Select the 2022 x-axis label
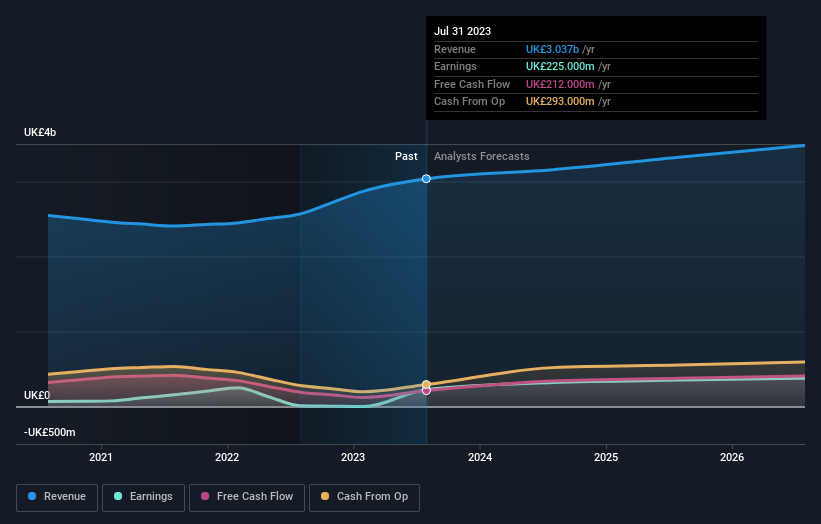The height and width of the screenshot is (524, 821). coord(227,457)
